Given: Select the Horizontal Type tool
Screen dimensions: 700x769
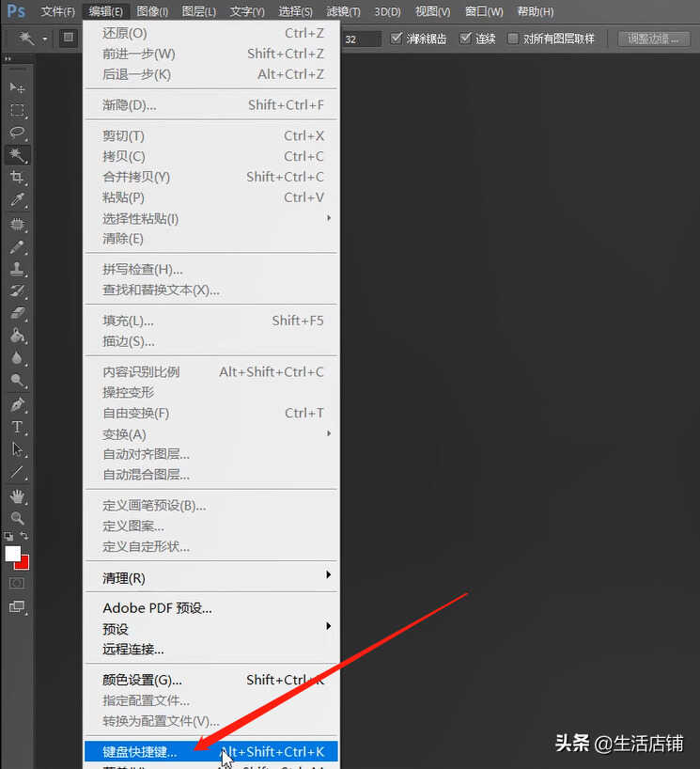Looking at the screenshot, I should pos(17,428).
